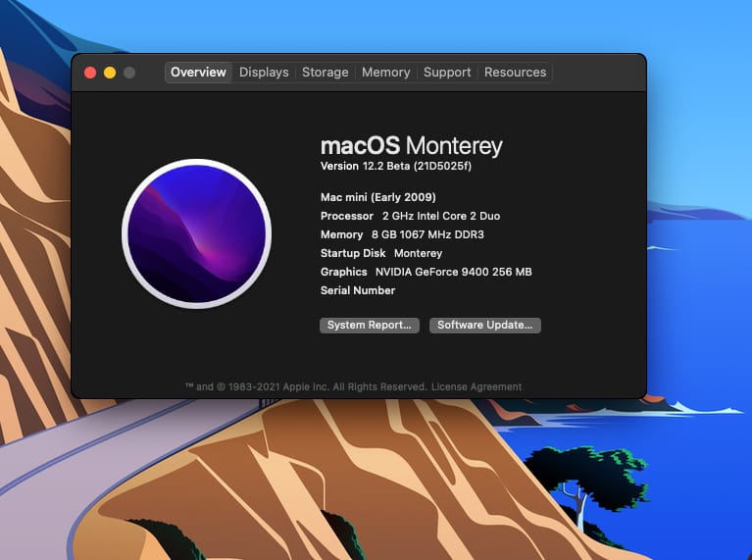This screenshot has width=752, height=560.
Task: Select the Storage tab
Action: pyautogui.click(x=326, y=73)
